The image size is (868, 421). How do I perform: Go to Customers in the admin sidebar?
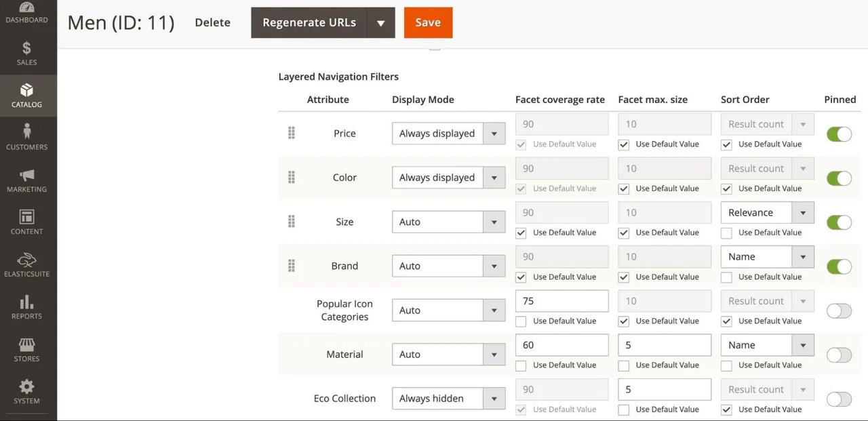(x=27, y=138)
